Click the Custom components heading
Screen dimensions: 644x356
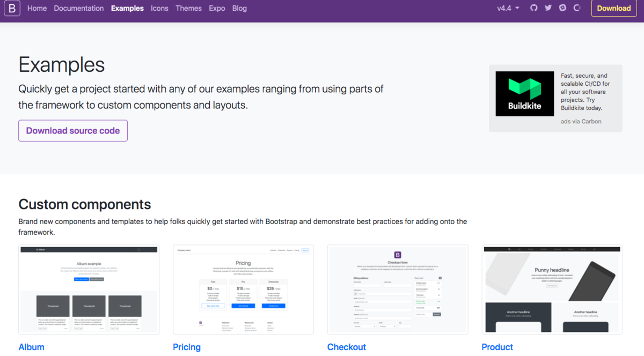pos(85,204)
